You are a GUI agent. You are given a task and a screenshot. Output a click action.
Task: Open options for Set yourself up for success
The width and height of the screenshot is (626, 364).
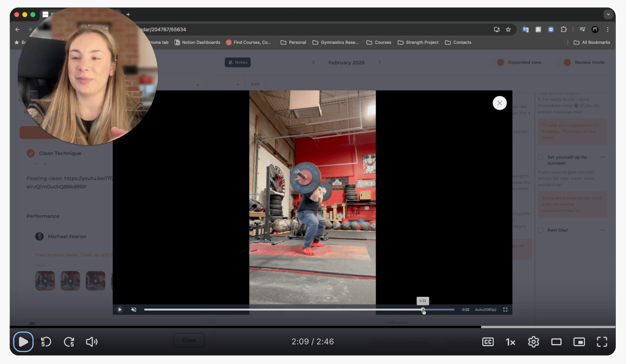pos(603,157)
